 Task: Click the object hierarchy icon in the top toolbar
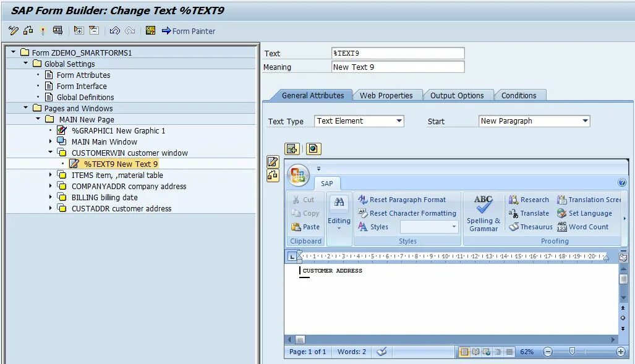point(28,30)
